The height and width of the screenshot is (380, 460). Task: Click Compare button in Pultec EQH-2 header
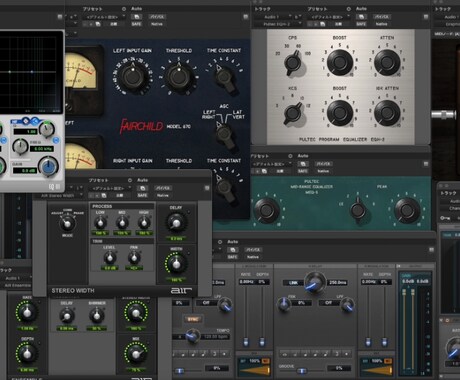pyautogui.click(x=338, y=24)
